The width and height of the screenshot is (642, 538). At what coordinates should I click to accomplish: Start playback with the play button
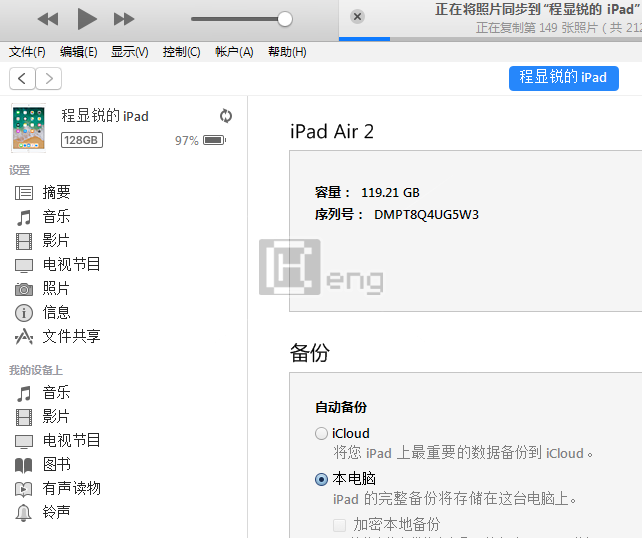[87, 19]
